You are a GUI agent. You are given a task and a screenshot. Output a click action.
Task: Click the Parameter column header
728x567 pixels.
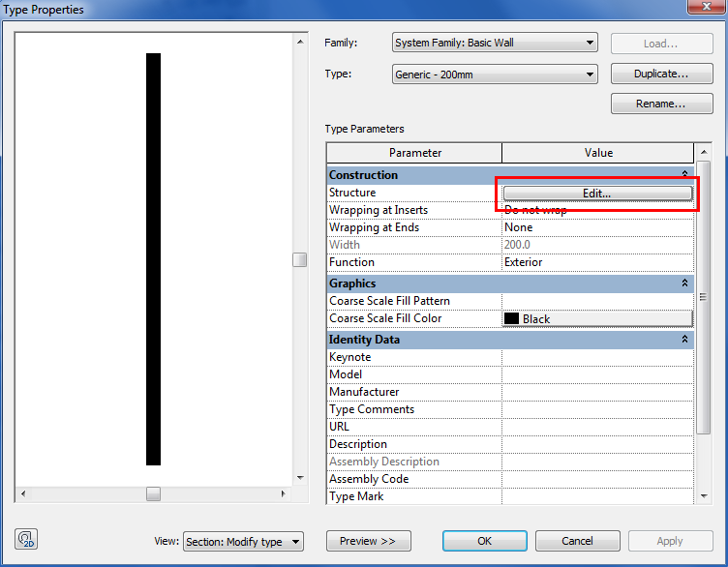pos(414,153)
